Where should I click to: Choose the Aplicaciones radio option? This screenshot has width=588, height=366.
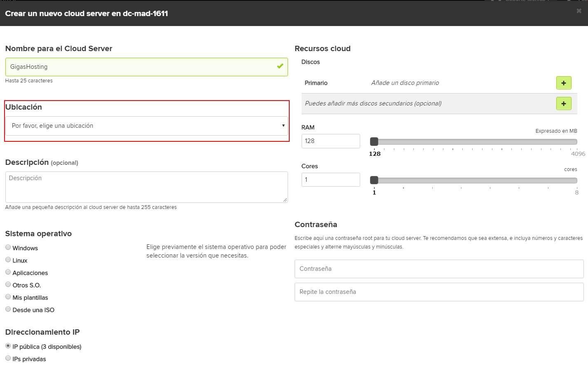[8, 272]
